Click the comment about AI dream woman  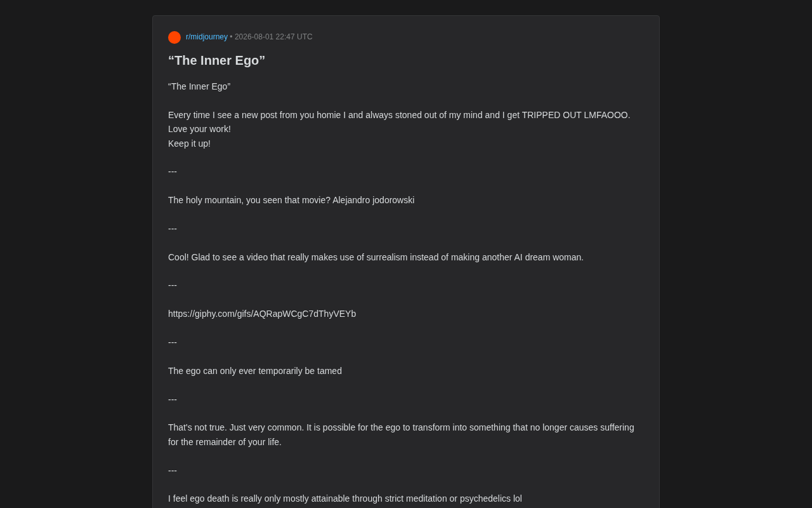[x=376, y=257]
